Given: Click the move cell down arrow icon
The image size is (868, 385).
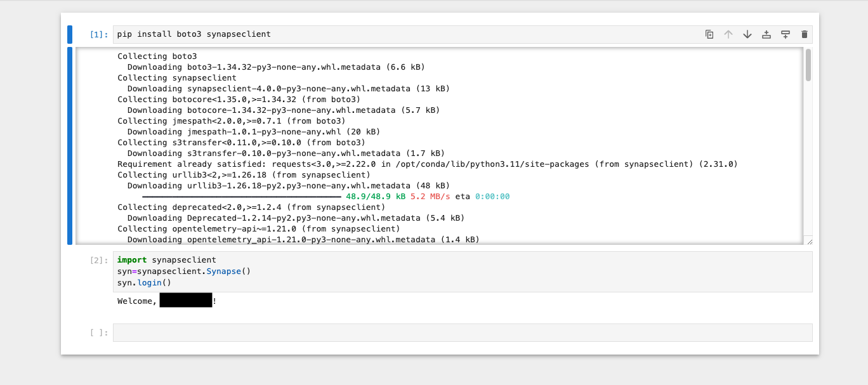Looking at the screenshot, I should coord(747,34).
